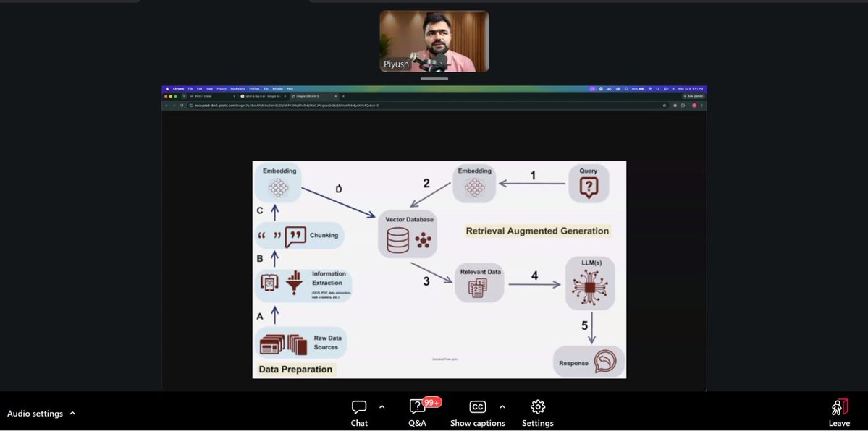Open the Profiles menu

[254, 88]
